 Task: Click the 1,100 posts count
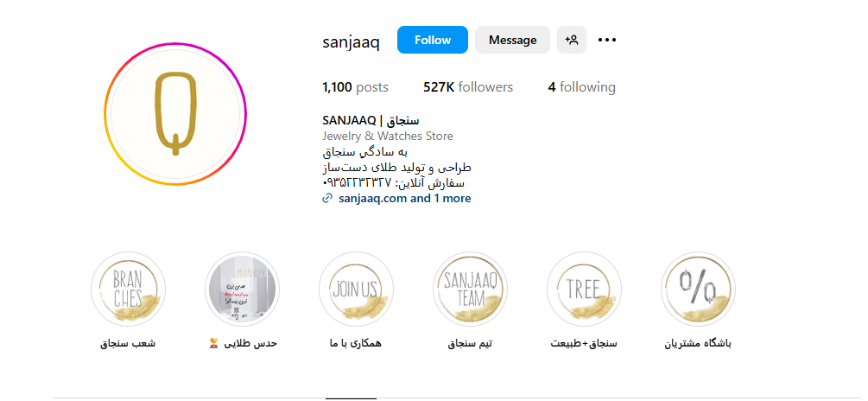point(355,87)
